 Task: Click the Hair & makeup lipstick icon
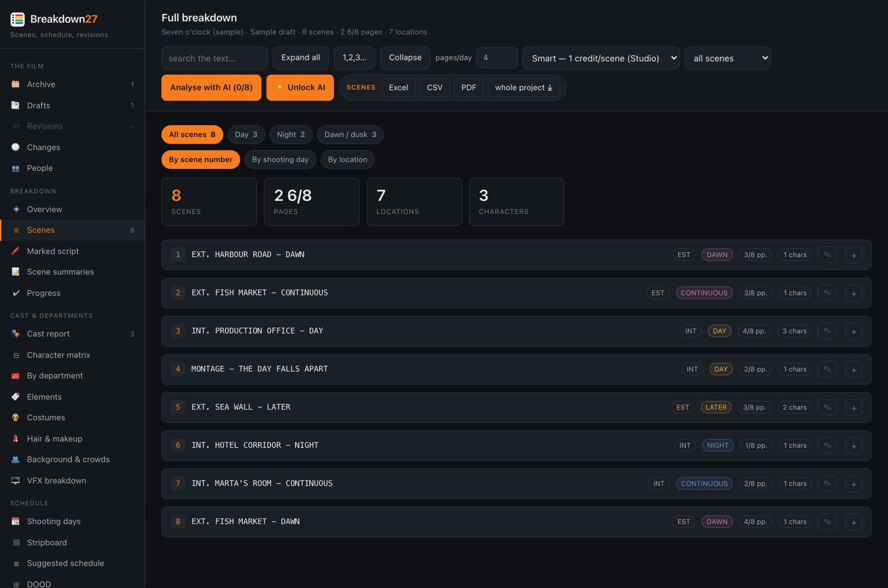click(16, 439)
